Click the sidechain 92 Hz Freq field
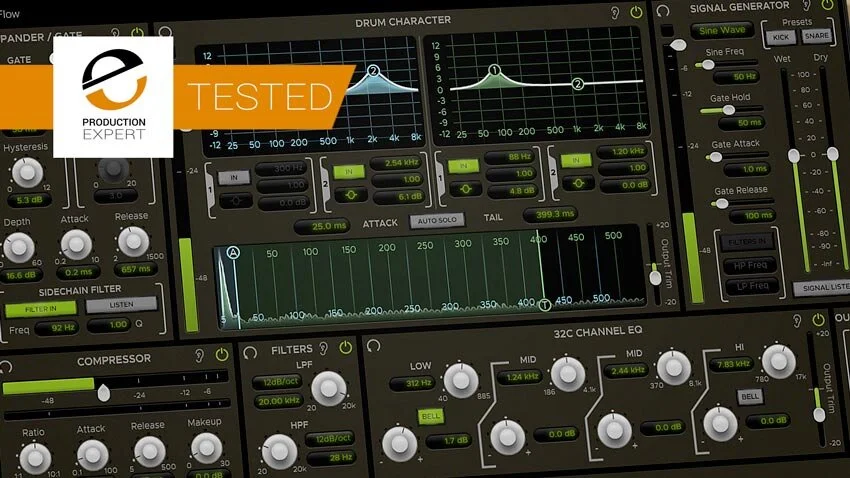The height and width of the screenshot is (478, 850). pos(57,328)
